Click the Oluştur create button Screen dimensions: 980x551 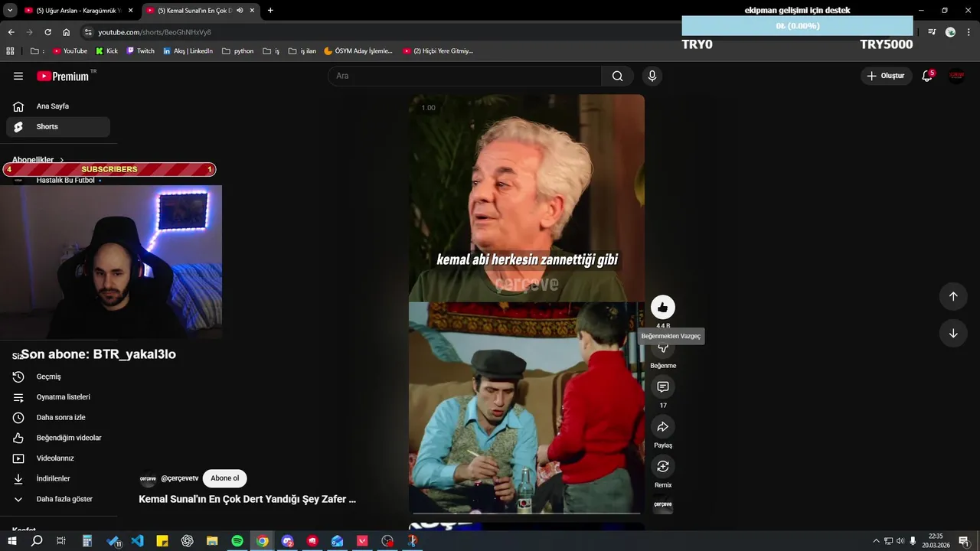pos(887,76)
